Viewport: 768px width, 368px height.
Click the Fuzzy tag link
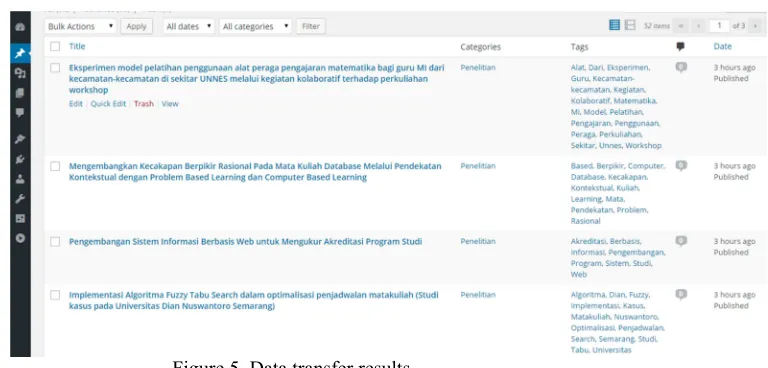(639, 295)
